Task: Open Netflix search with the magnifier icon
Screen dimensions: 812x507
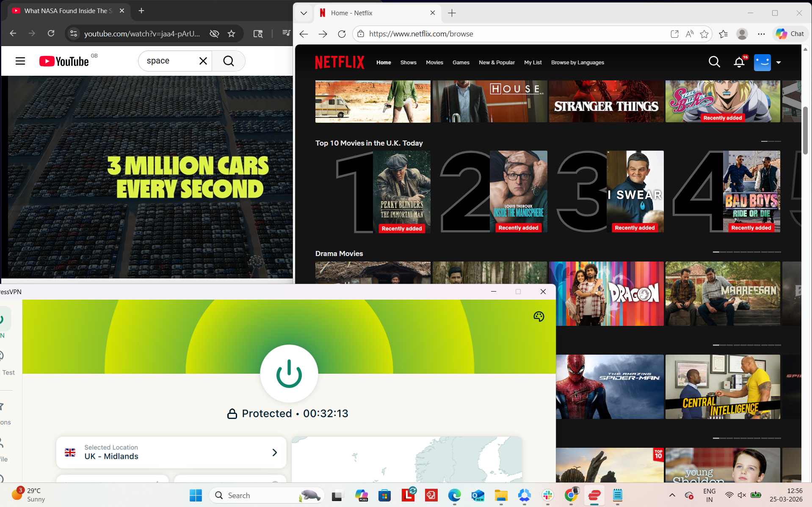Action: coord(714,62)
